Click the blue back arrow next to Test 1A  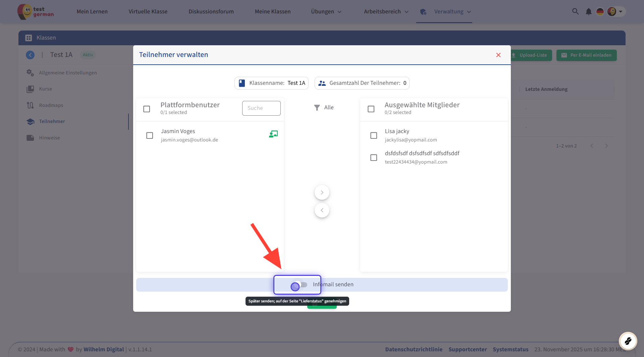tap(30, 55)
